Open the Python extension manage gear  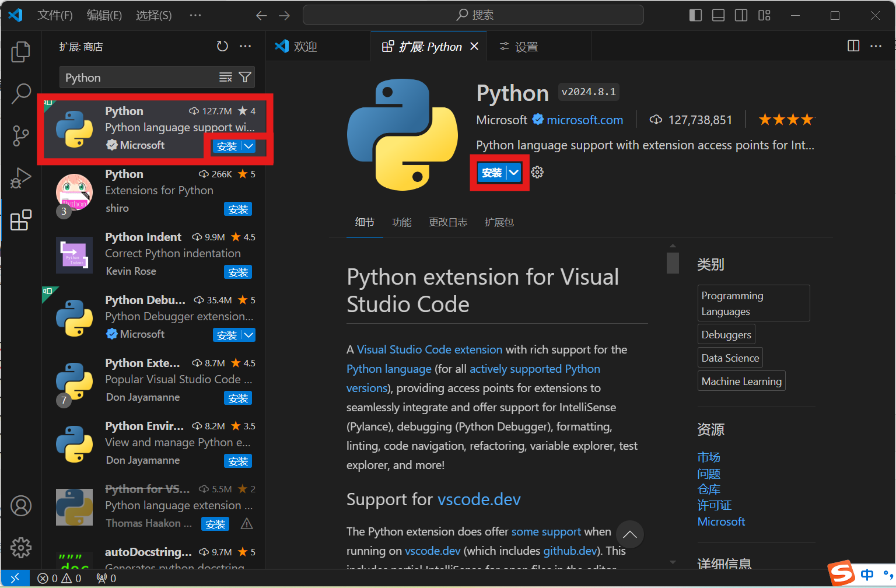(537, 173)
